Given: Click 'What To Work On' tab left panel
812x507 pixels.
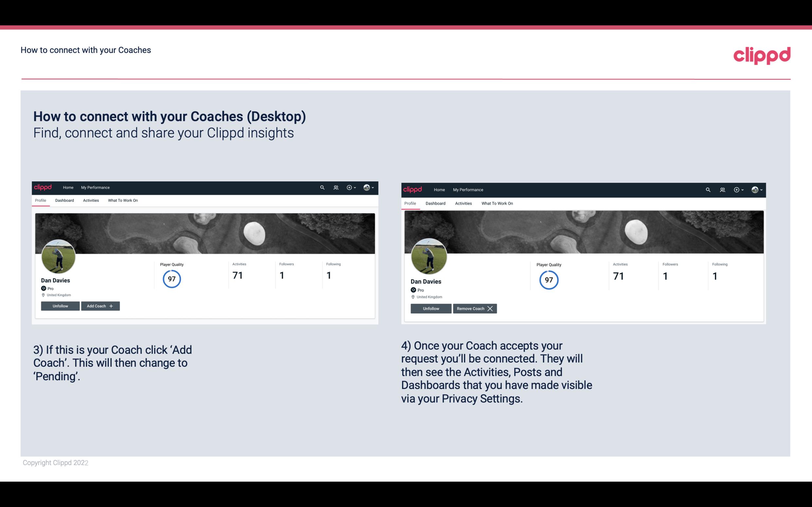Looking at the screenshot, I should (x=122, y=200).
